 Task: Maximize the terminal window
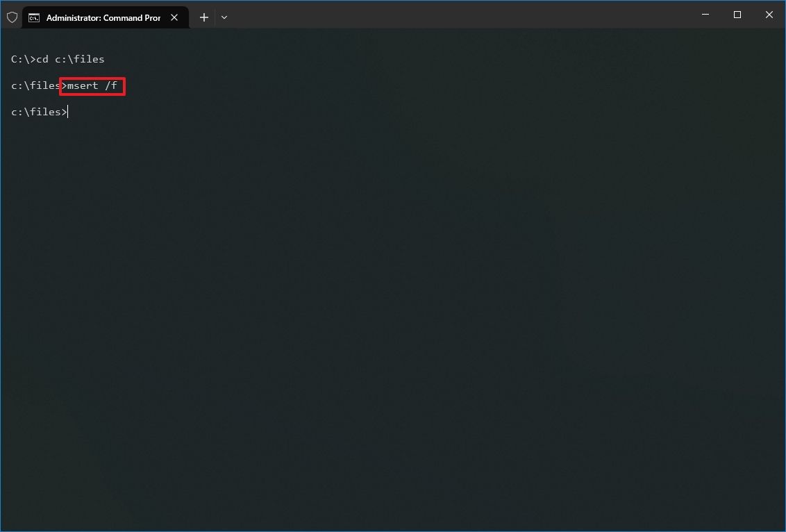point(737,15)
